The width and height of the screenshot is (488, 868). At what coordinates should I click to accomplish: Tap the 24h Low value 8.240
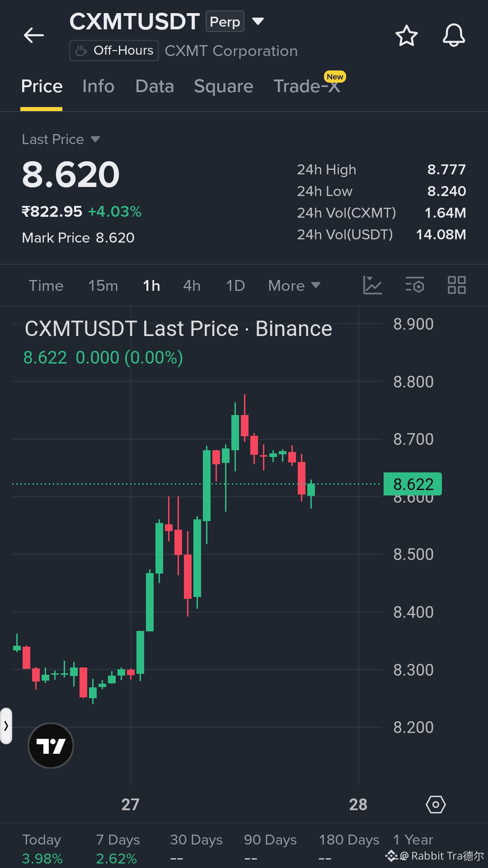click(x=446, y=191)
